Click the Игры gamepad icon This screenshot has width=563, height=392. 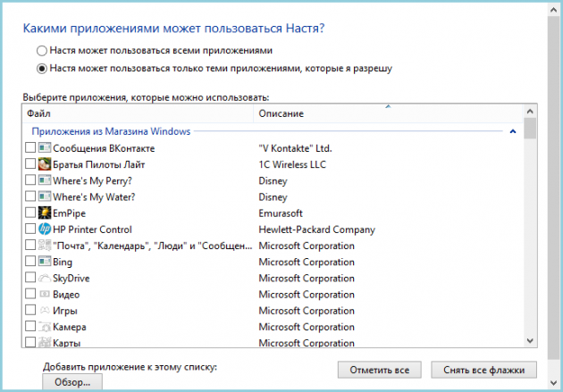coord(45,310)
